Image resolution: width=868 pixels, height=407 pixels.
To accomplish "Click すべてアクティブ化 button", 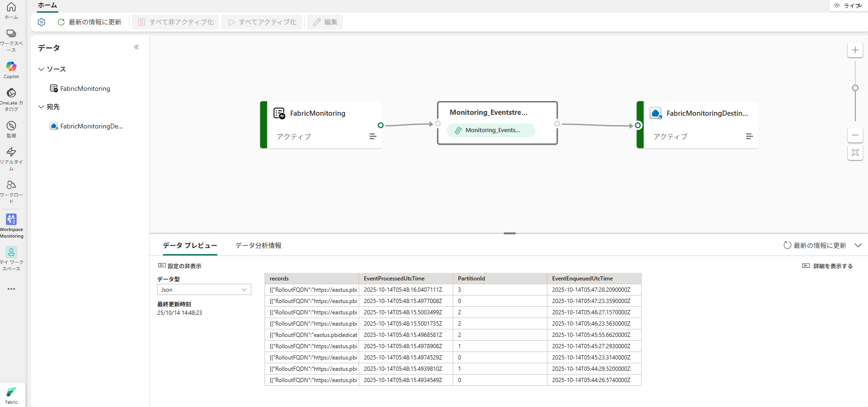I will click(263, 22).
